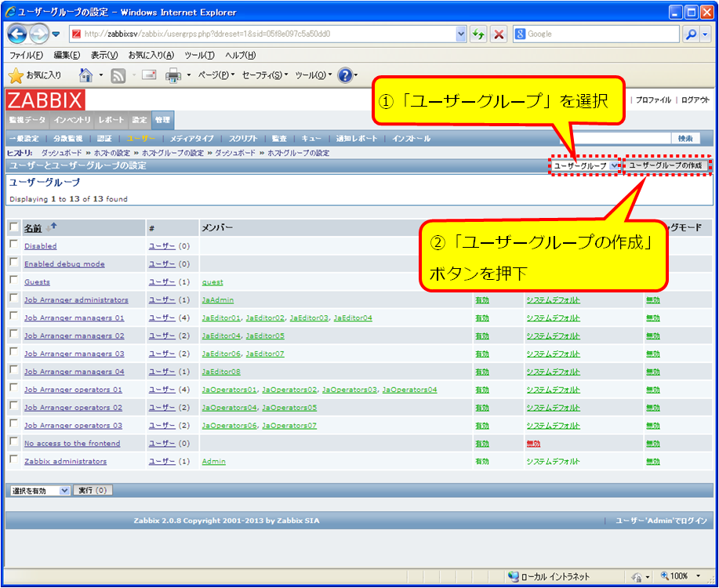Click the browser address bar URL field

tap(263, 34)
